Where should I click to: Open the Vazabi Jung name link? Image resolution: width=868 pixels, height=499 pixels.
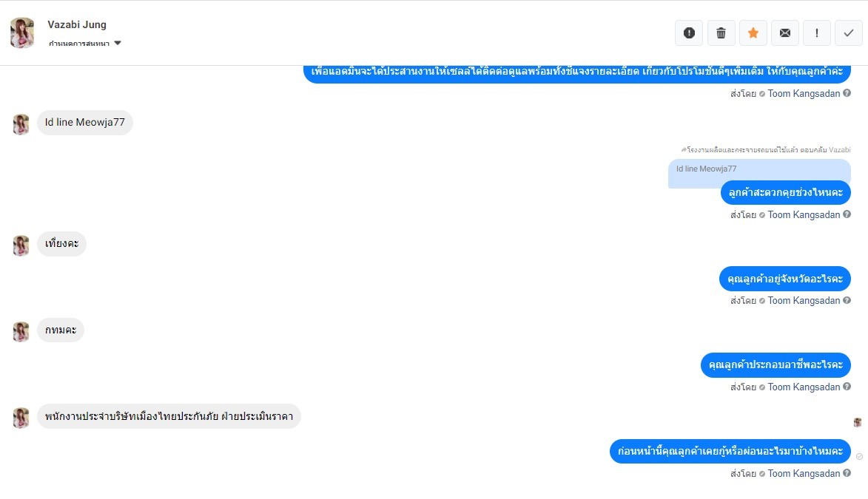[x=77, y=24]
